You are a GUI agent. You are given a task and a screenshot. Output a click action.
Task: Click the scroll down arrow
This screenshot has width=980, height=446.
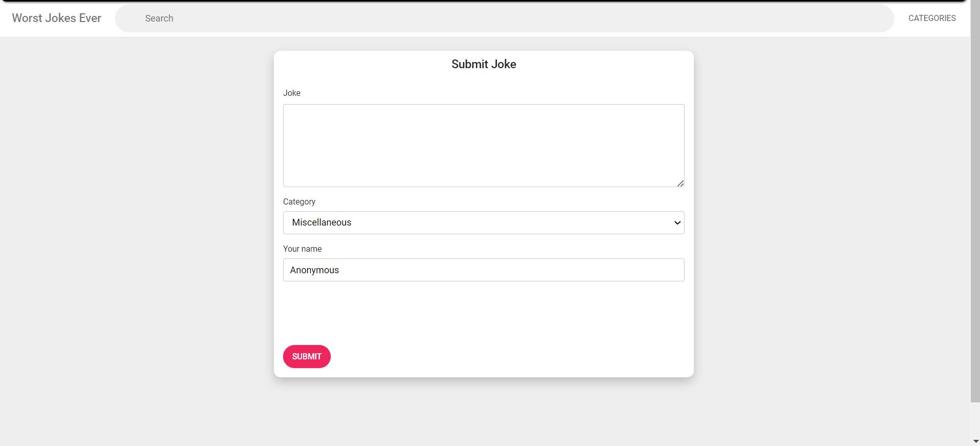975,441
